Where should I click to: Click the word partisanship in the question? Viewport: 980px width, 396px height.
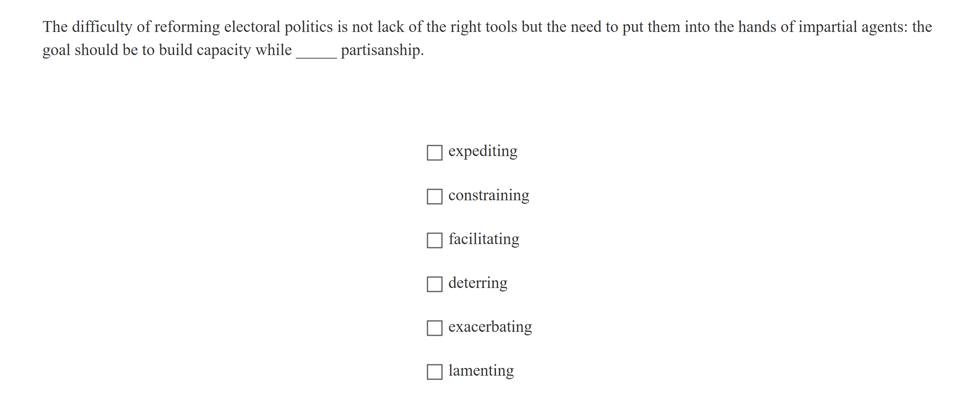[381, 50]
